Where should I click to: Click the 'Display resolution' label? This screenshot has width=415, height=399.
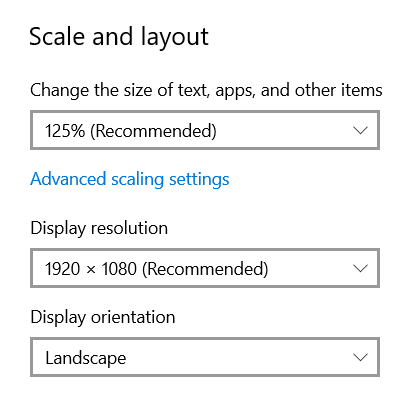point(99,229)
